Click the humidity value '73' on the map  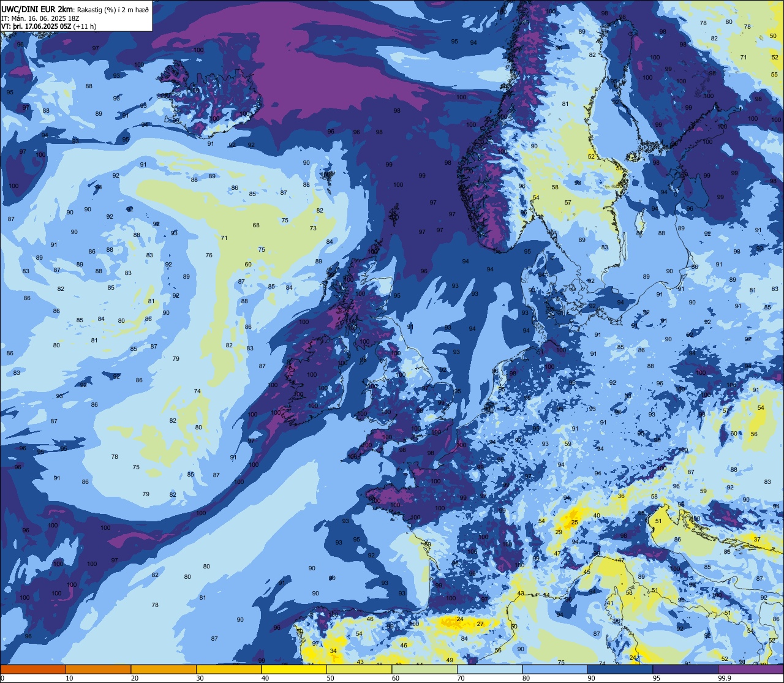pyautogui.click(x=313, y=228)
